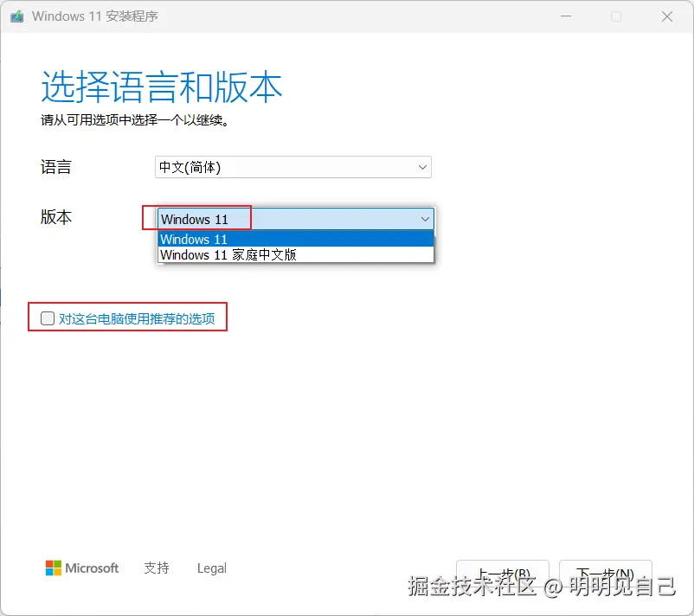Minimize the Windows 11 安装程序 window

566,16
